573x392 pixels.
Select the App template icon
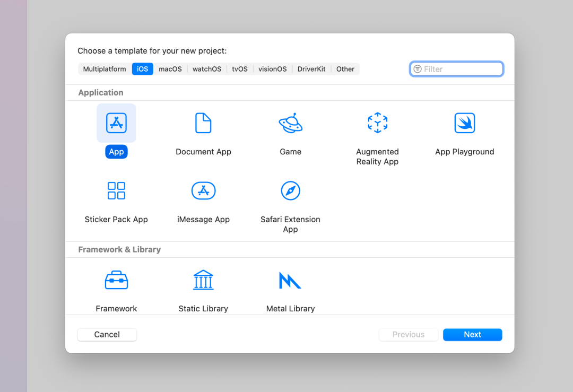[x=116, y=123]
